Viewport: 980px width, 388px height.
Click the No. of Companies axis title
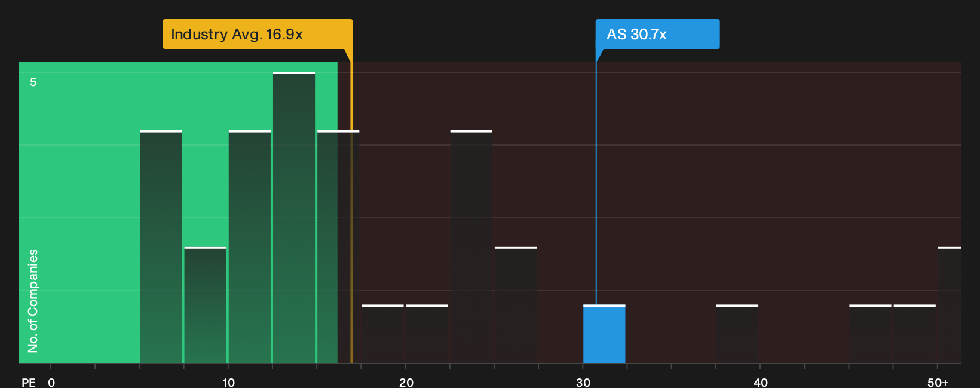[x=33, y=301]
